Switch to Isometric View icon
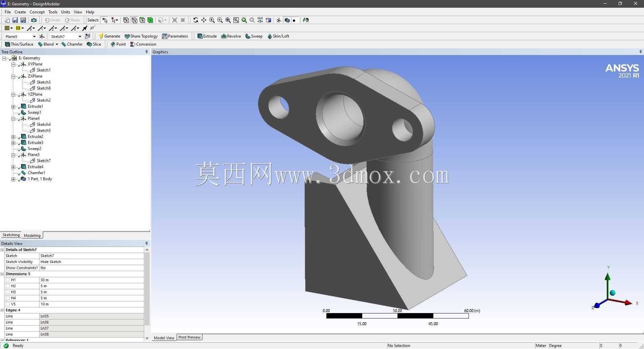 click(260, 20)
